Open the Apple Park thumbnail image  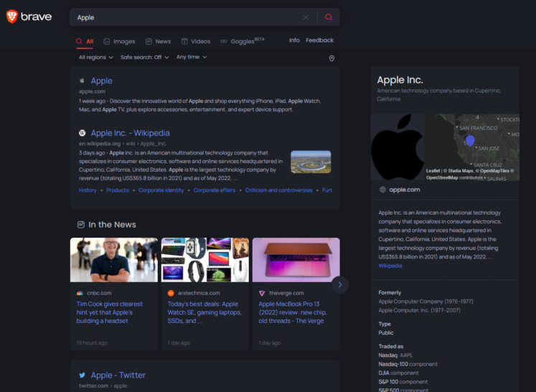(311, 162)
